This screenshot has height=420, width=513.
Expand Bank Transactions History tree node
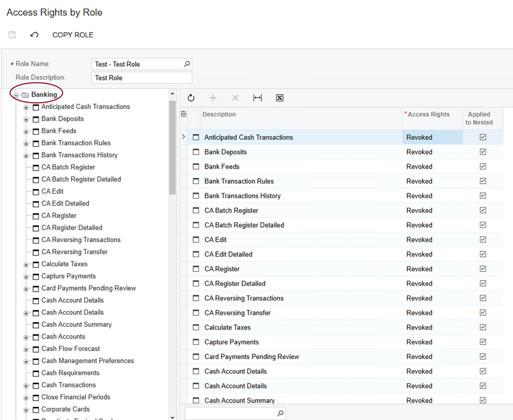click(26, 156)
